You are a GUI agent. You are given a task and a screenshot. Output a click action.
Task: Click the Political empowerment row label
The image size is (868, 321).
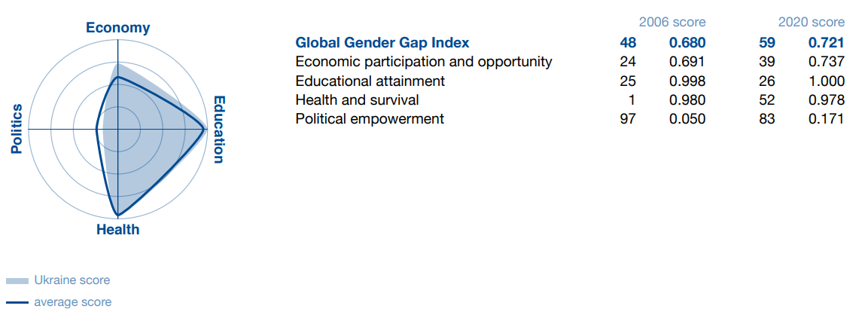(x=370, y=118)
